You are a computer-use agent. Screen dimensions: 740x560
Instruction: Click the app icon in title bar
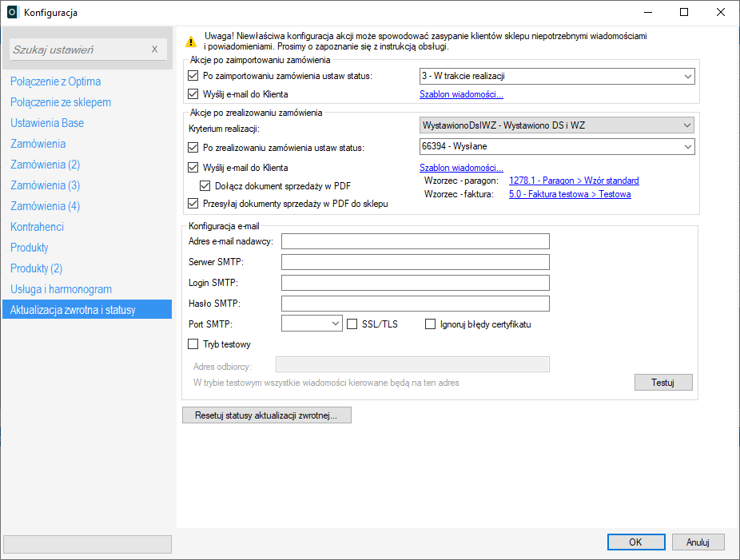12,12
